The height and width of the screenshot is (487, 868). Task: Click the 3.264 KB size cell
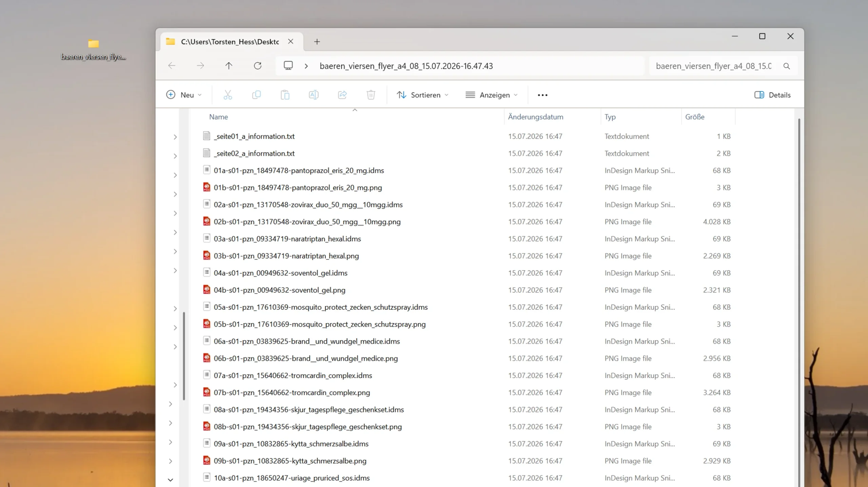click(716, 392)
